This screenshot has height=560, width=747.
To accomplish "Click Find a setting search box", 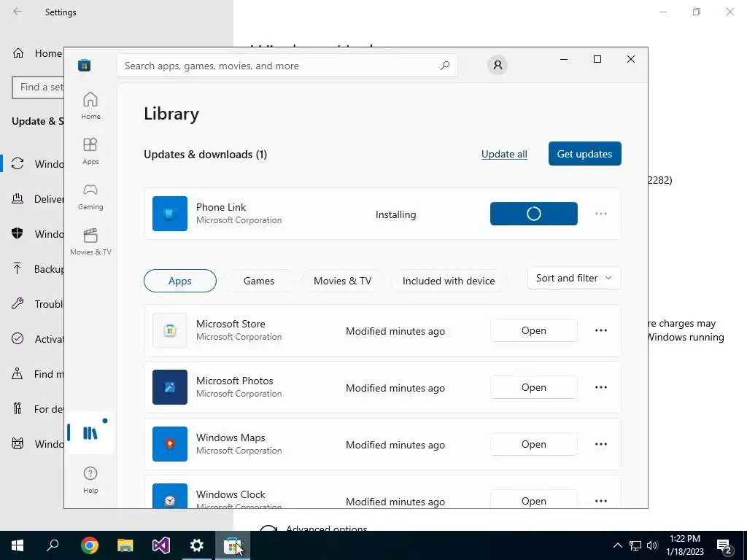I will pos(38,87).
